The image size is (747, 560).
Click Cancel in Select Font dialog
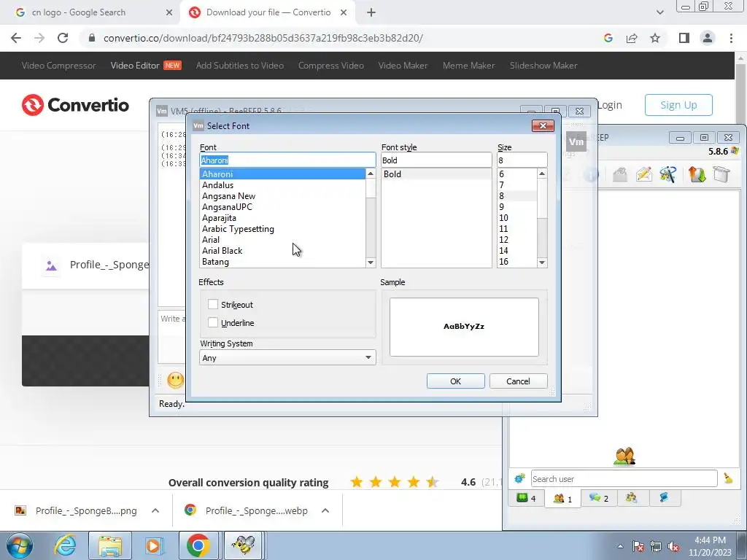pyautogui.click(x=518, y=381)
